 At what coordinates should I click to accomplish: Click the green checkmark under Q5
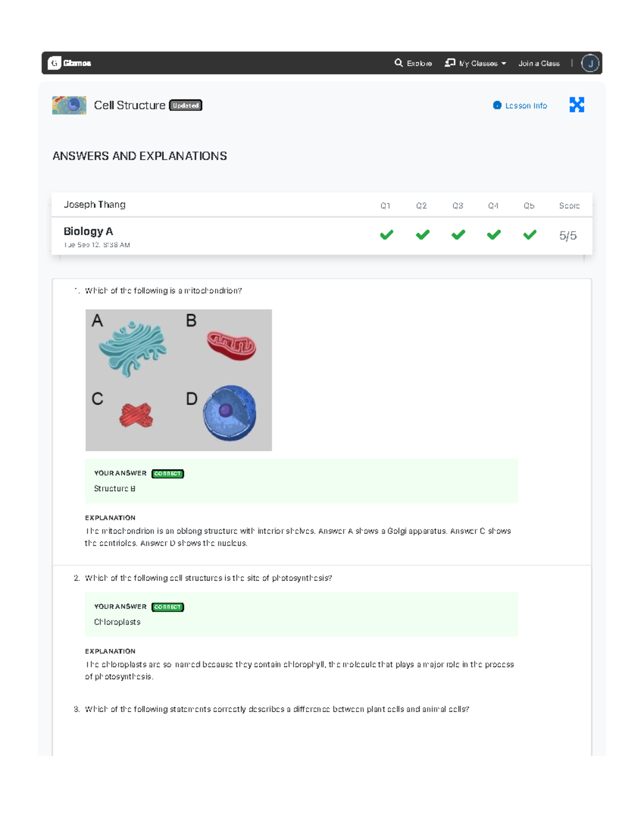click(x=530, y=234)
